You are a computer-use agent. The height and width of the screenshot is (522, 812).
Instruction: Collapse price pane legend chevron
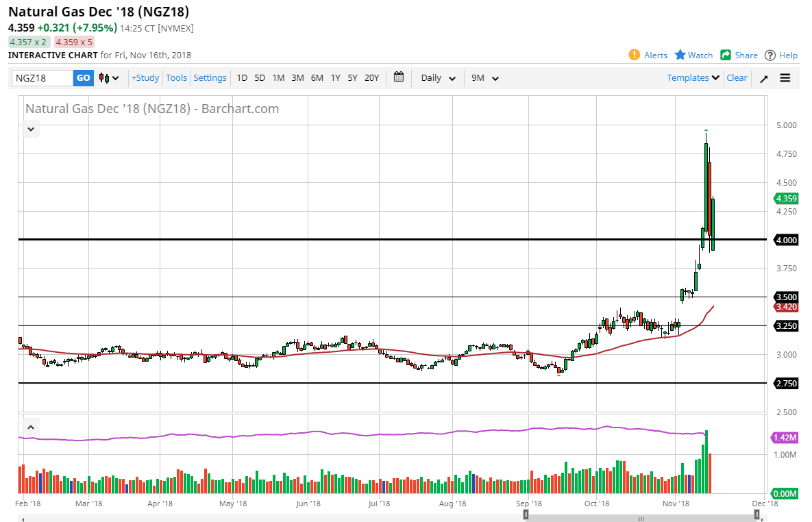tap(31, 129)
